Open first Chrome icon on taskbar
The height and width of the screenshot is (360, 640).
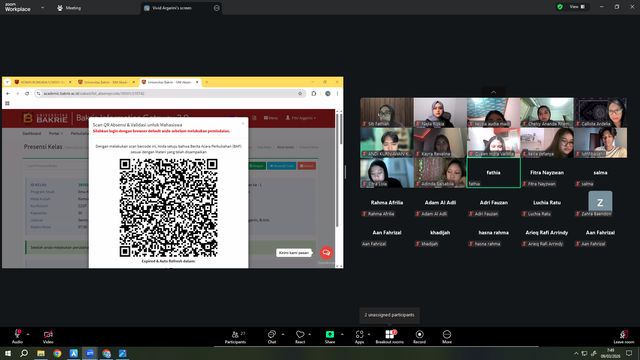point(57,353)
